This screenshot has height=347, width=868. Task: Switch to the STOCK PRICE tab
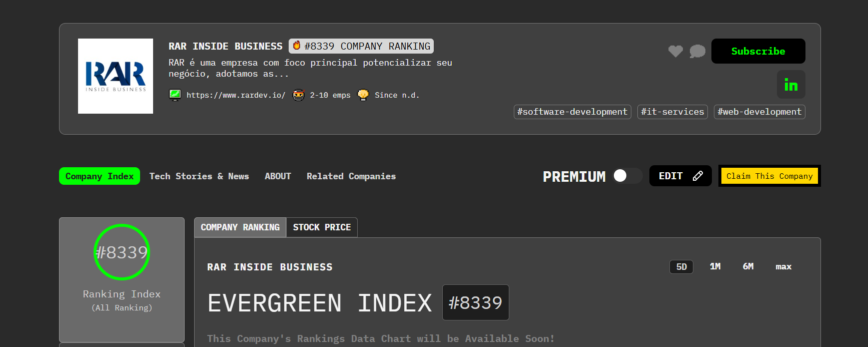click(x=322, y=227)
